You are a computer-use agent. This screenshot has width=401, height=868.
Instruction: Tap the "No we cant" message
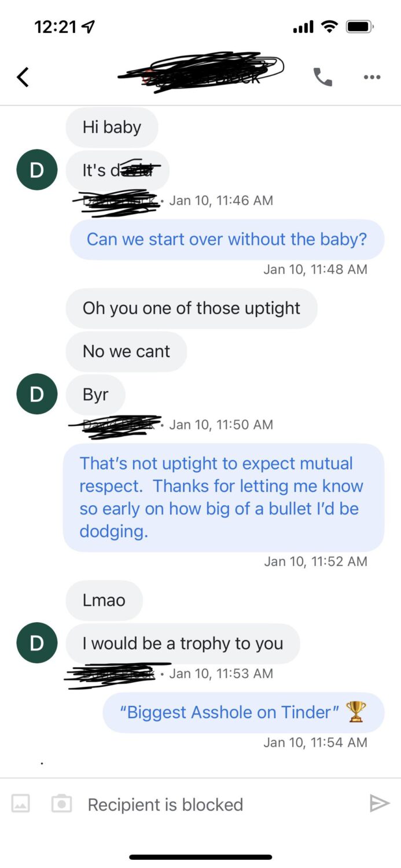(x=126, y=351)
